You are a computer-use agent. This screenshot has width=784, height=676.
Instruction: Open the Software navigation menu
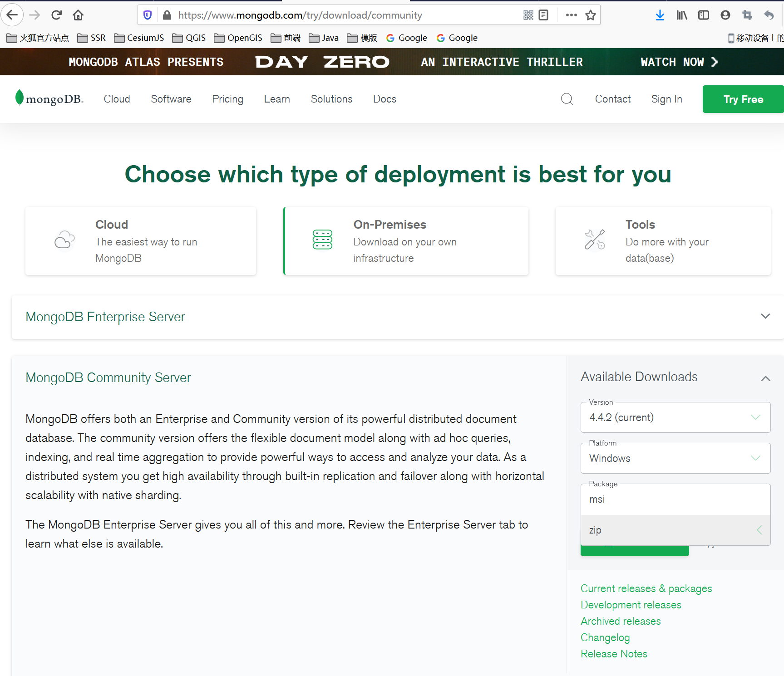171,99
